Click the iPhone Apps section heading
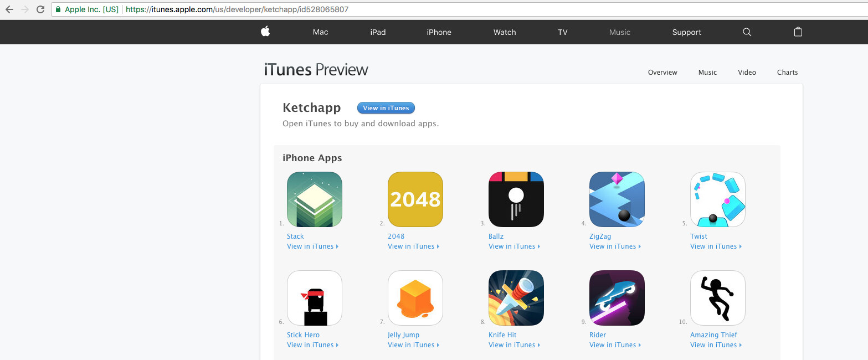 [312, 158]
